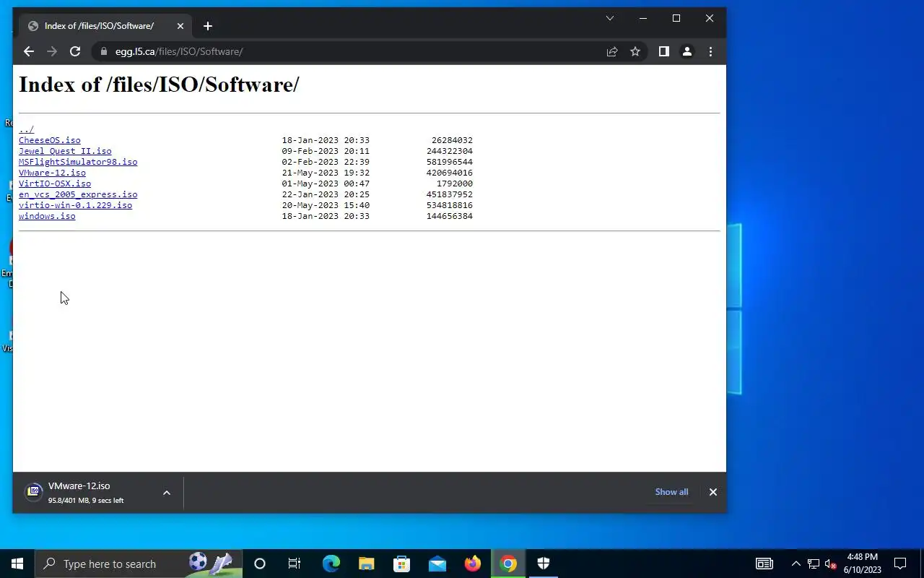
Task: Download Jewel_Quest_II.iso
Action: (x=65, y=151)
